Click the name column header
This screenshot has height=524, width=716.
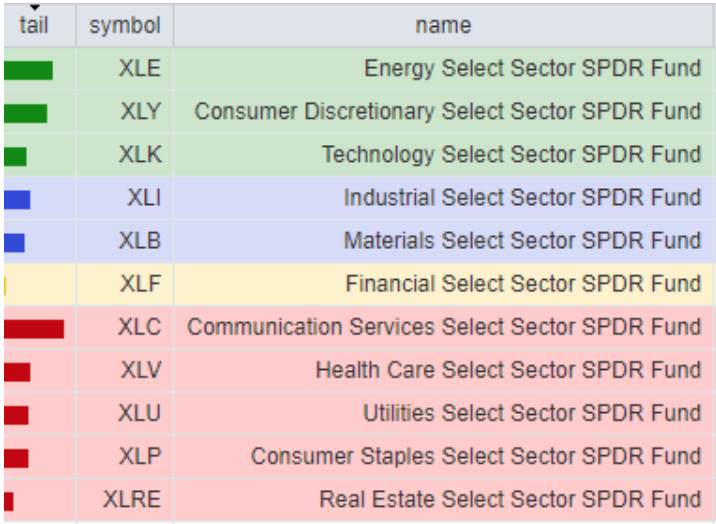coord(443,25)
